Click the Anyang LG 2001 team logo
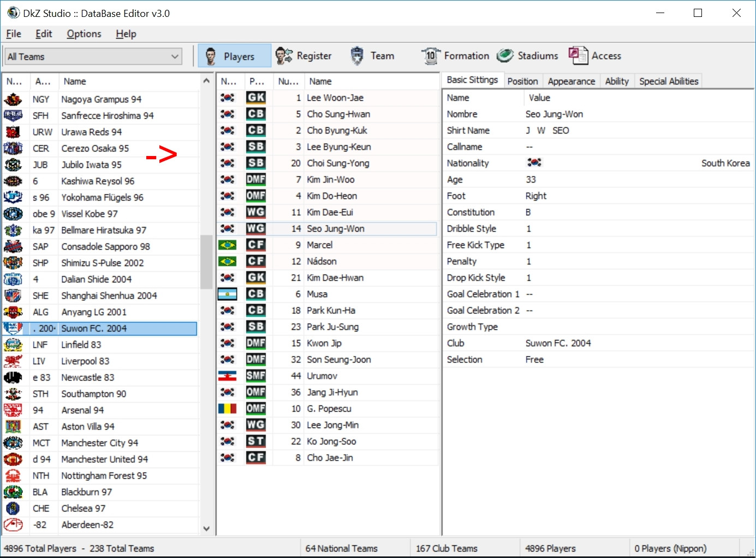 pyautogui.click(x=13, y=312)
